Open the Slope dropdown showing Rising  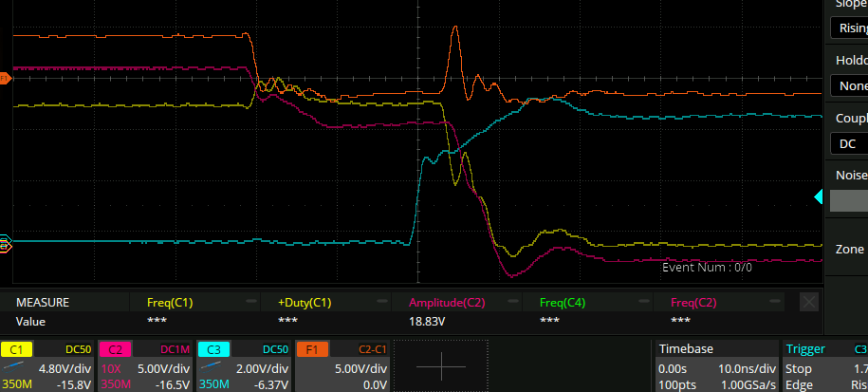point(849,28)
